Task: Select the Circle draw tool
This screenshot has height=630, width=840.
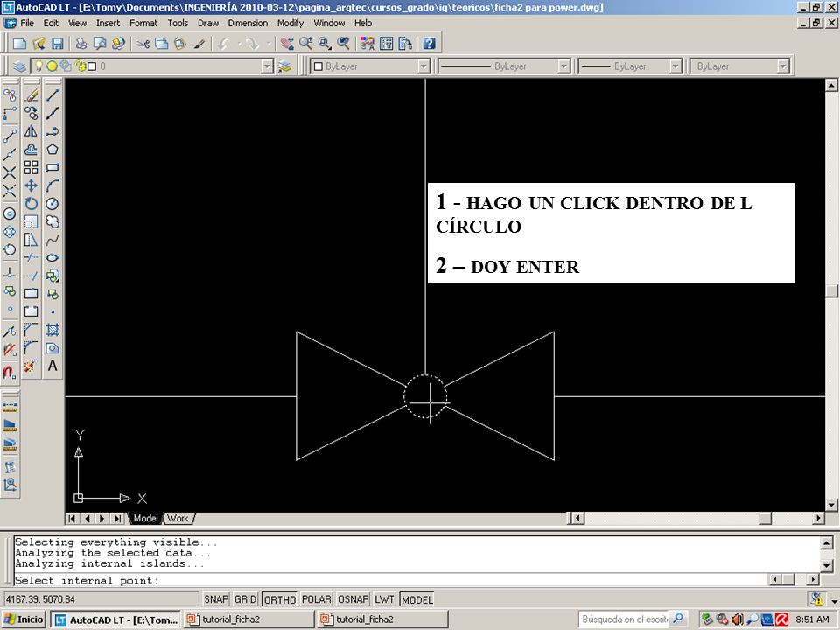Action: pyautogui.click(x=52, y=204)
